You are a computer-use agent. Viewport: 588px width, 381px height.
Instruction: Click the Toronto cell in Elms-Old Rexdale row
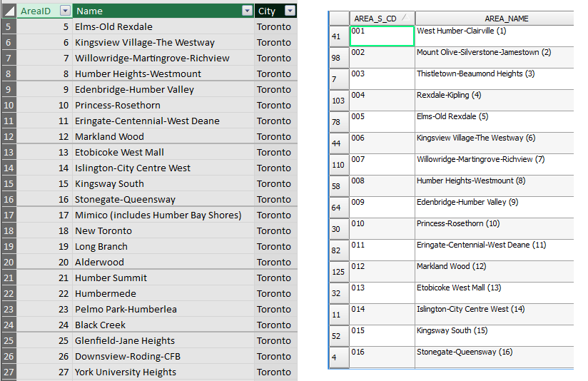coord(275,26)
